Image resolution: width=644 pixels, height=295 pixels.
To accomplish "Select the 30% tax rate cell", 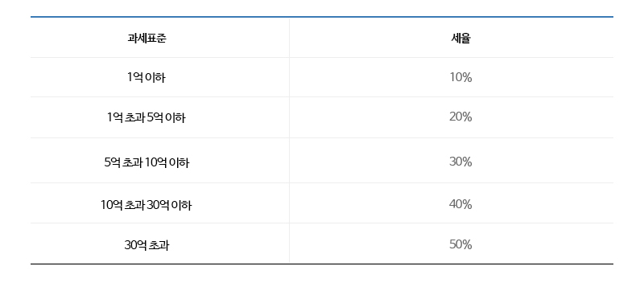I will [x=460, y=162].
